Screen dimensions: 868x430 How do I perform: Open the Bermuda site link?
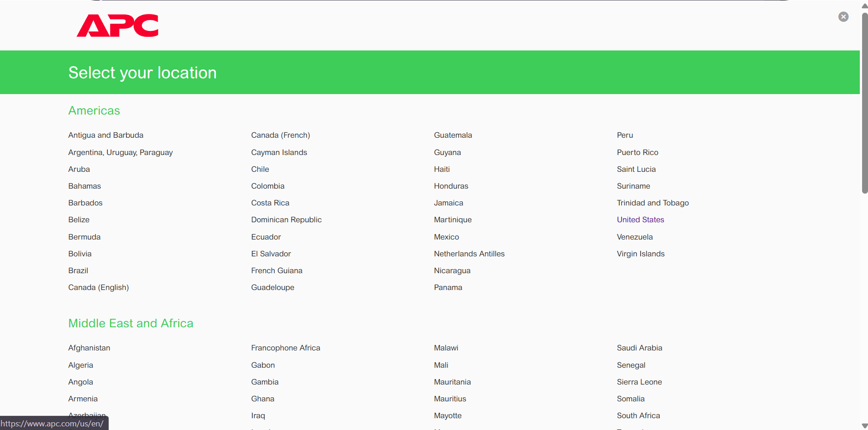pos(85,237)
